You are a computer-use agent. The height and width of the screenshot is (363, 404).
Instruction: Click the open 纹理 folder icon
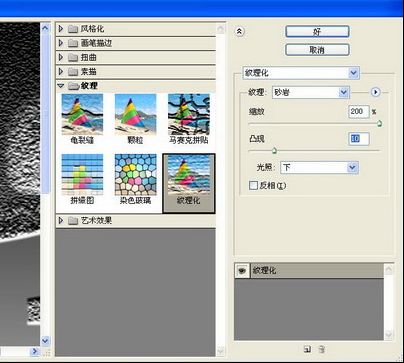(x=73, y=86)
